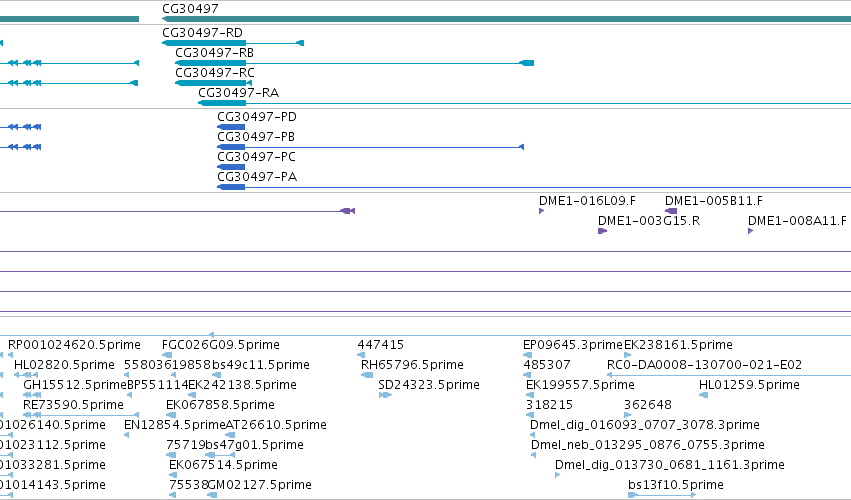
Task: Click the DME1-008A11.F feature label
Action: (797, 221)
